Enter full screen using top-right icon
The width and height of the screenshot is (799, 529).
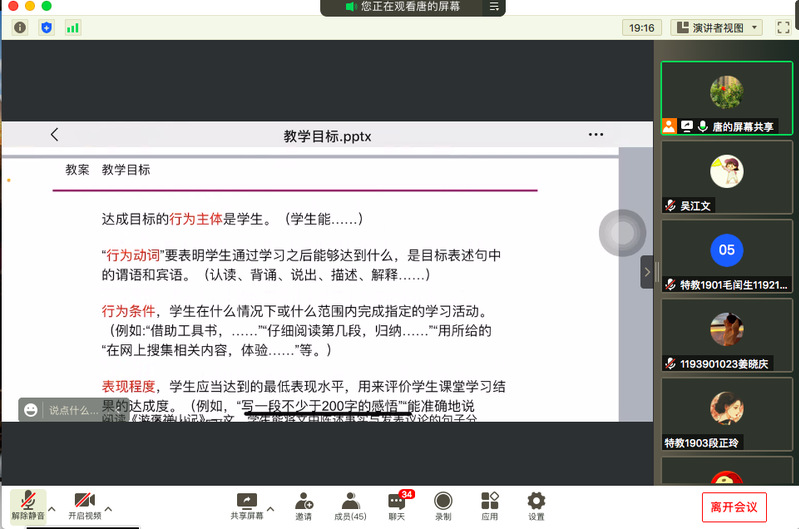(x=782, y=28)
